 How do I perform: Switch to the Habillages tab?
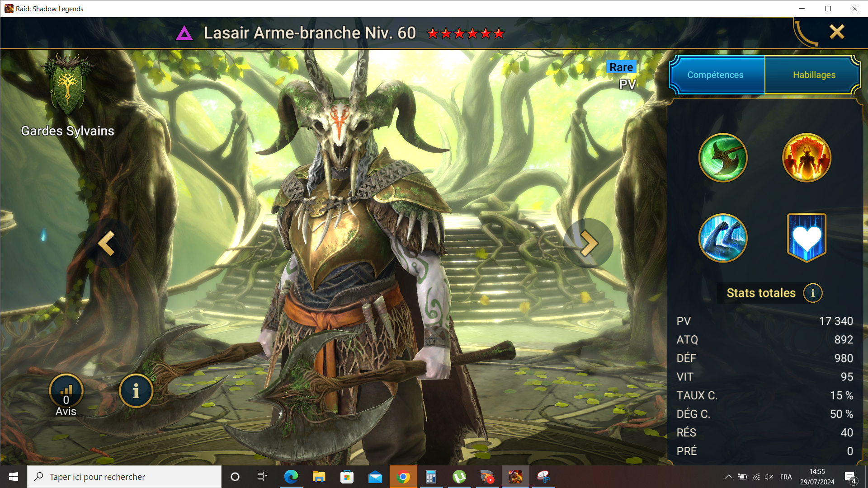(x=814, y=75)
